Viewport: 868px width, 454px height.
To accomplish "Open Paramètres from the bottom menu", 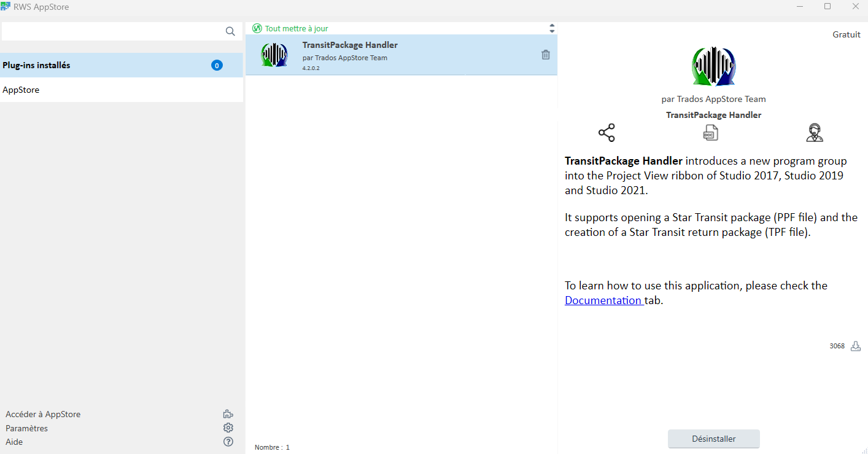I will click(27, 428).
